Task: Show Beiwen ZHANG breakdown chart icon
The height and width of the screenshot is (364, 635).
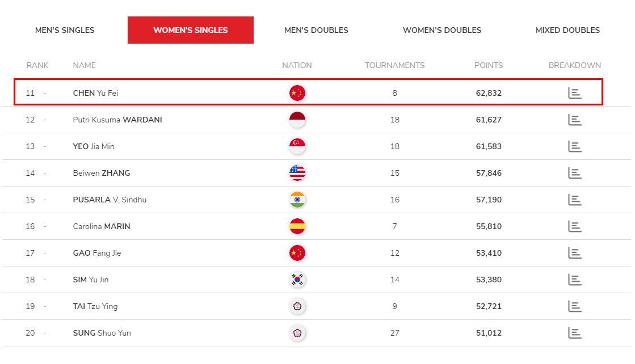Action: [x=575, y=173]
